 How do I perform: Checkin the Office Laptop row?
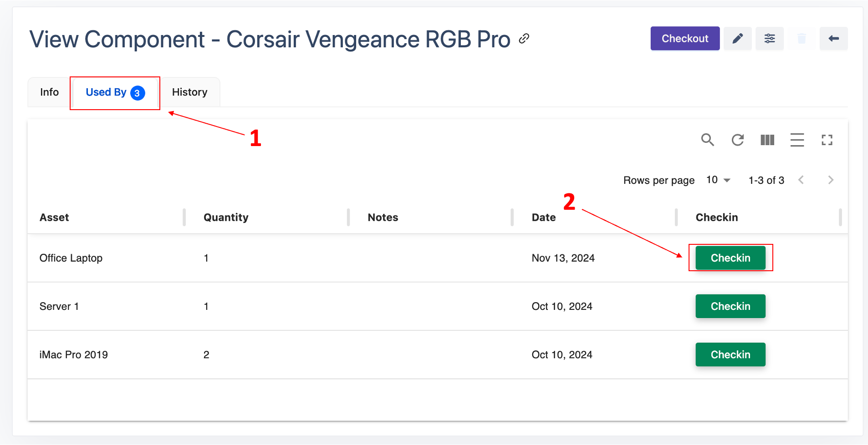730,258
